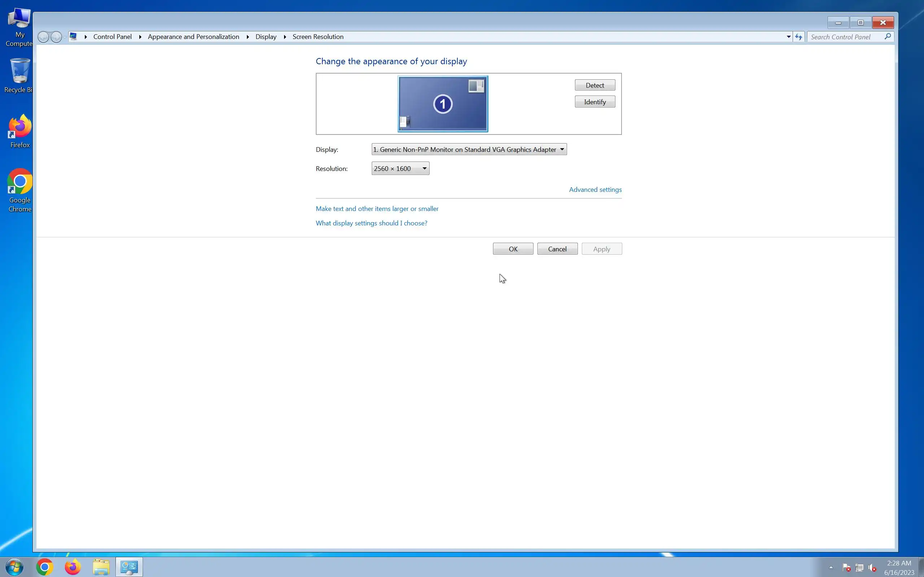The width and height of the screenshot is (924, 577).
Task: Launch Chrome from the taskbar
Action: [45, 567]
